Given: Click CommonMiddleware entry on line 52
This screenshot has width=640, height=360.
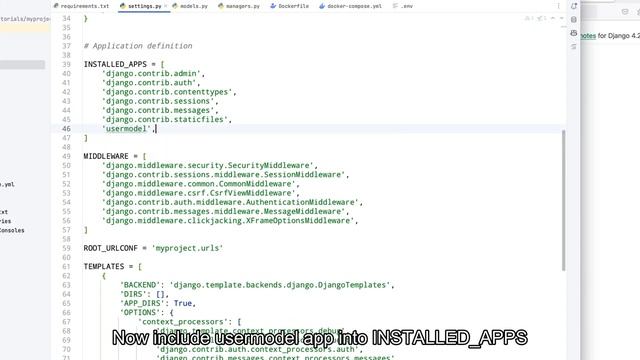Looking at the screenshot, I should click(x=198, y=184).
